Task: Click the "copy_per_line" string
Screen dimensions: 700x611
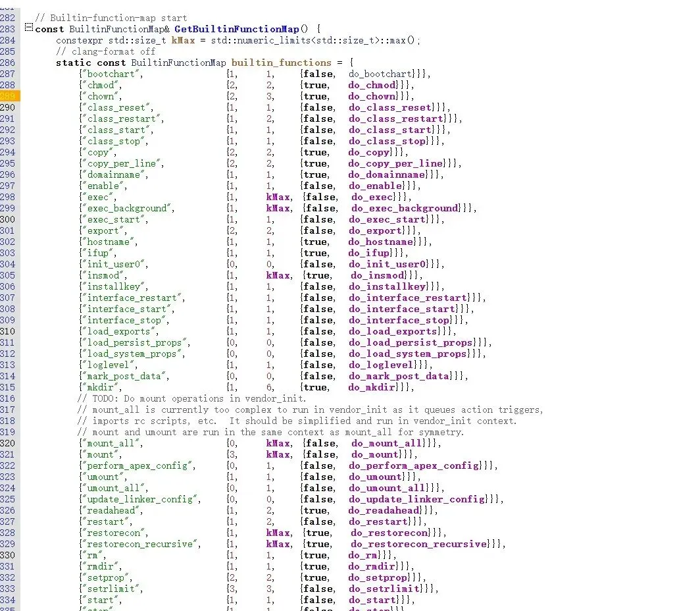Action: pos(122,163)
